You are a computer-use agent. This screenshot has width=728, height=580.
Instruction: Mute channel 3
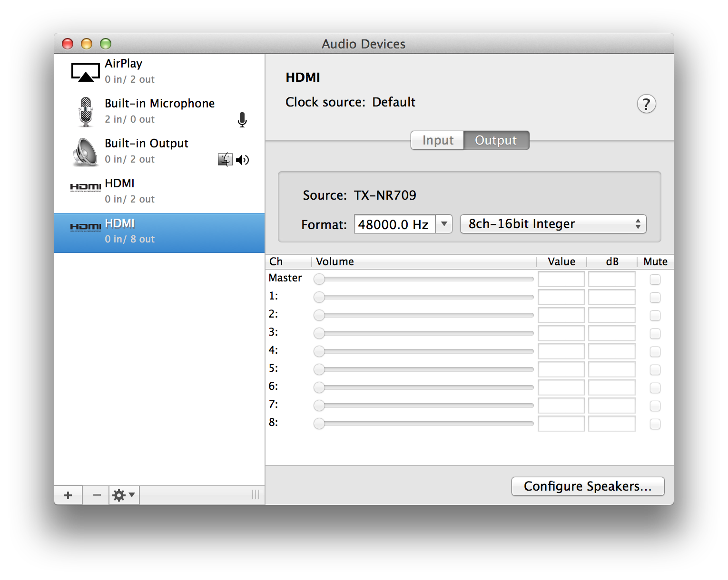[x=655, y=334]
